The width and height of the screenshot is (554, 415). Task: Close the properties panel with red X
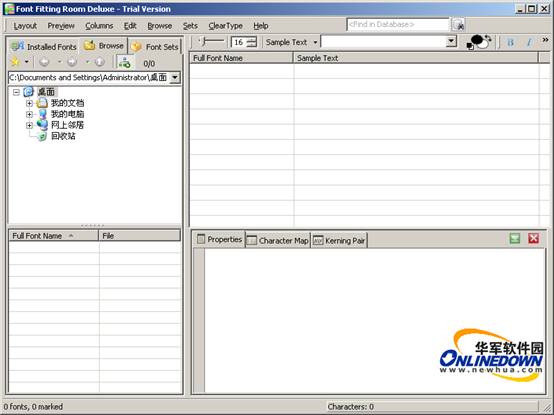pyautogui.click(x=534, y=239)
